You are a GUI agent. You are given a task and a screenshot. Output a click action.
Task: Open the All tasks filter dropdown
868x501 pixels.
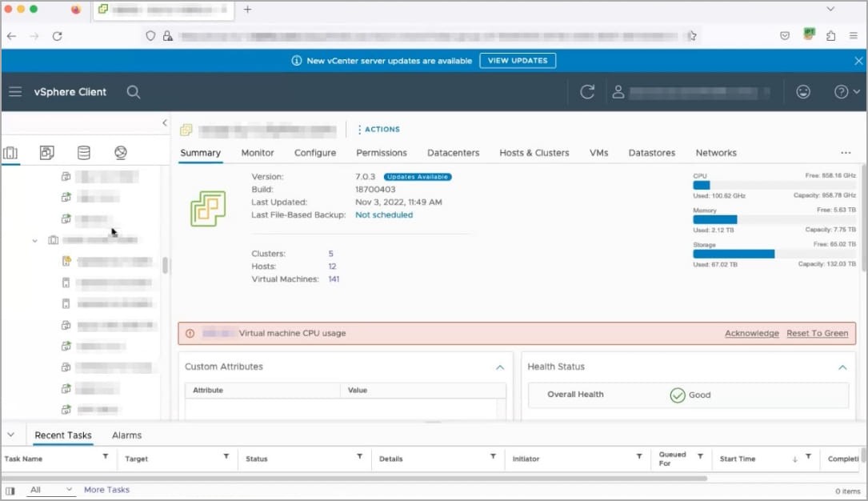[51, 490]
